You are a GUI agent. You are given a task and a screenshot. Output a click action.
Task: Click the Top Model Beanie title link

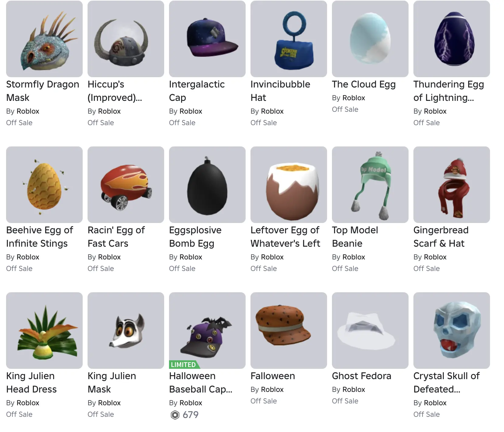click(355, 237)
